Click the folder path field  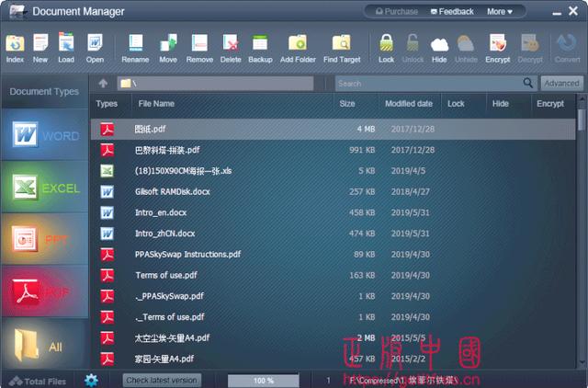point(215,84)
